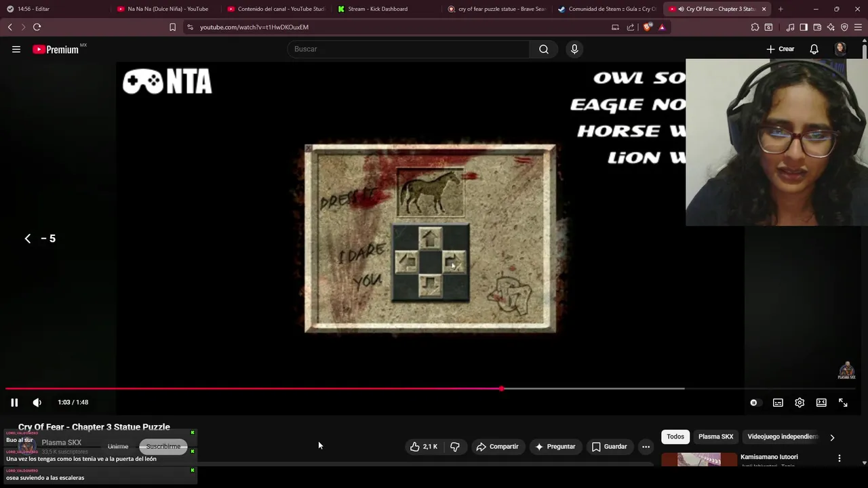The width and height of the screenshot is (868, 488).
Task: Open Brave Rewards triangle icon
Action: 662,27
